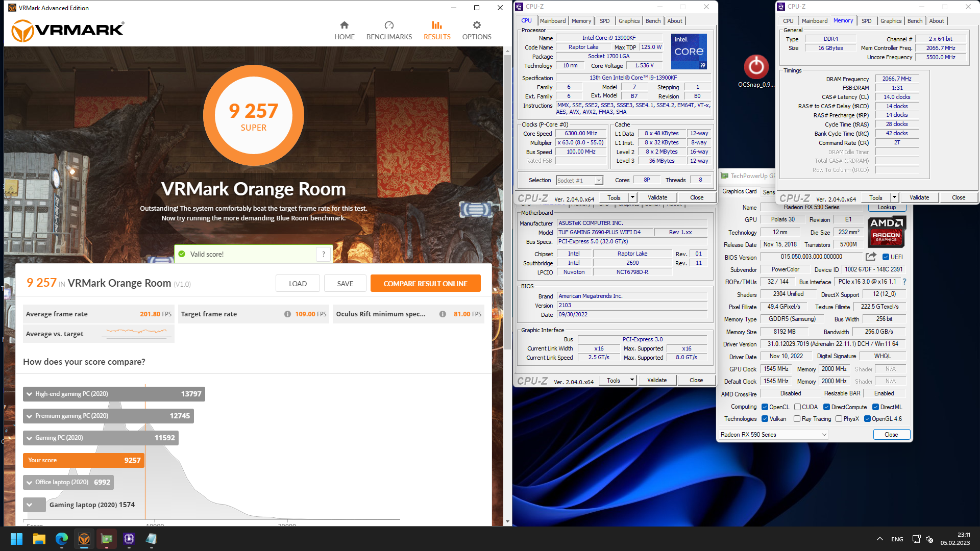Screen dimensions: 980x551
Task: Click COMPARE RESULT ONLINE button
Action: click(425, 284)
